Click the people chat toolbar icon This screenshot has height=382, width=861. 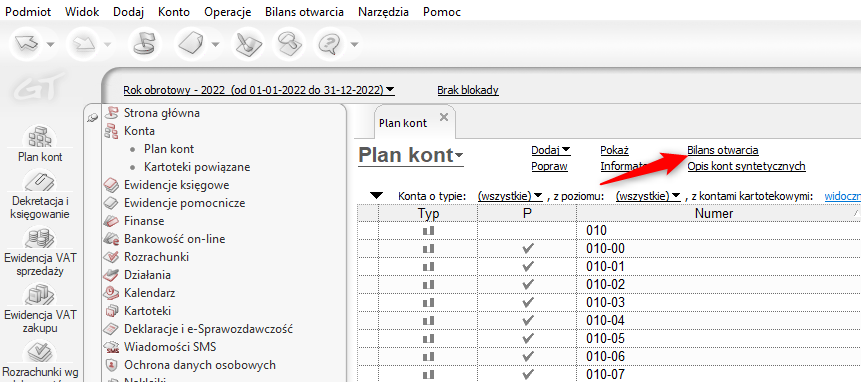(x=289, y=43)
